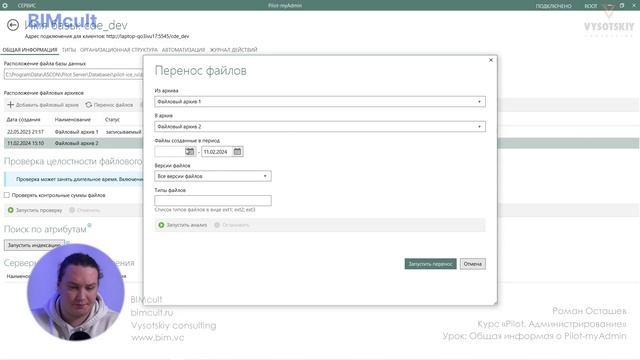This screenshot has height=360, width=640.
Task: Click the Отменить icon beside Запустить проверку
Action: pyautogui.click(x=72, y=210)
